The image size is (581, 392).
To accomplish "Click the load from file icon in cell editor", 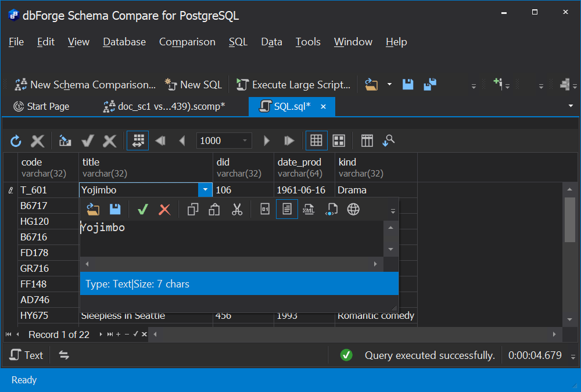I will (x=93, y=209).
